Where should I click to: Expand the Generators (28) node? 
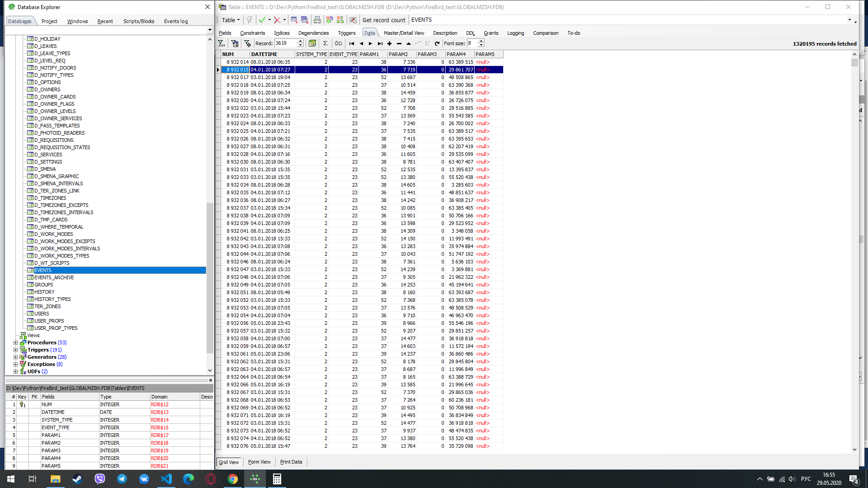pos(16,357)
